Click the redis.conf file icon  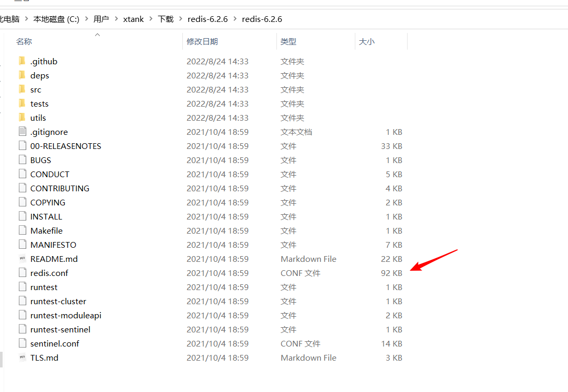point(22,273)
